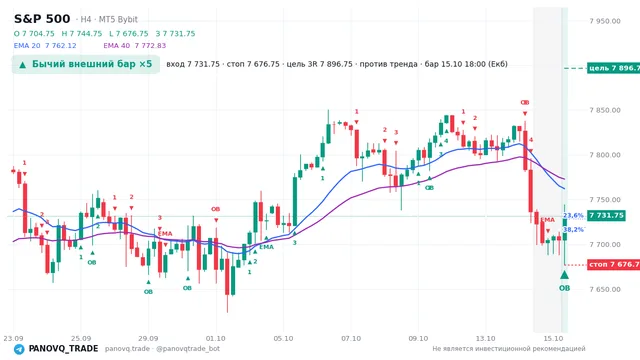
Task: Click the high value H 7 744.75
Action: click(x=82, y=33)
